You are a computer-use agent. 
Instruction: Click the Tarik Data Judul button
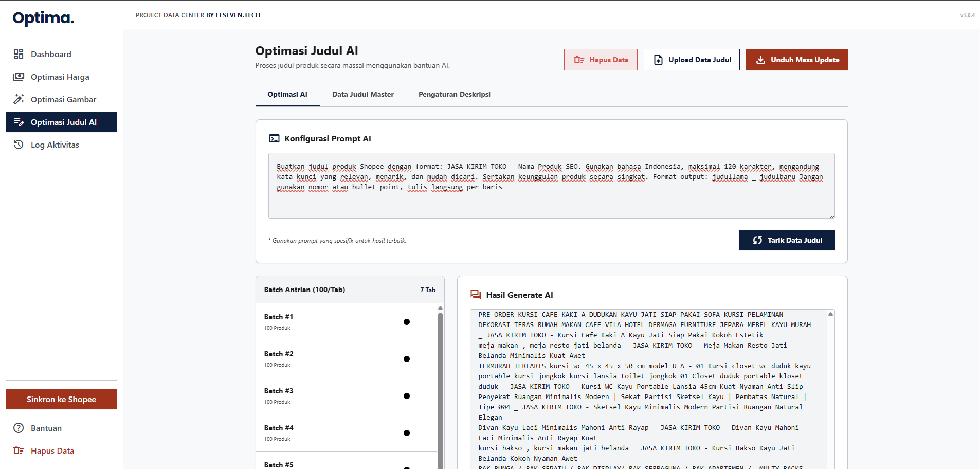787,240
